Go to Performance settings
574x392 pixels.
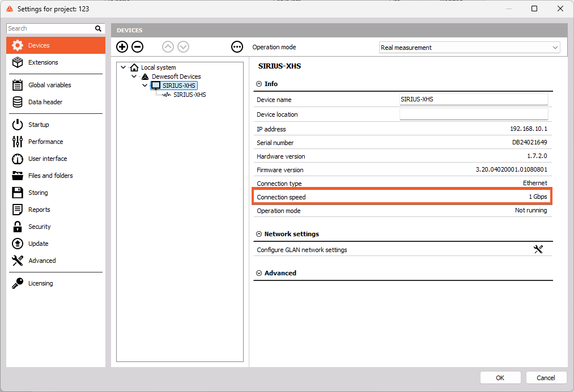click(x=56, y=142)
